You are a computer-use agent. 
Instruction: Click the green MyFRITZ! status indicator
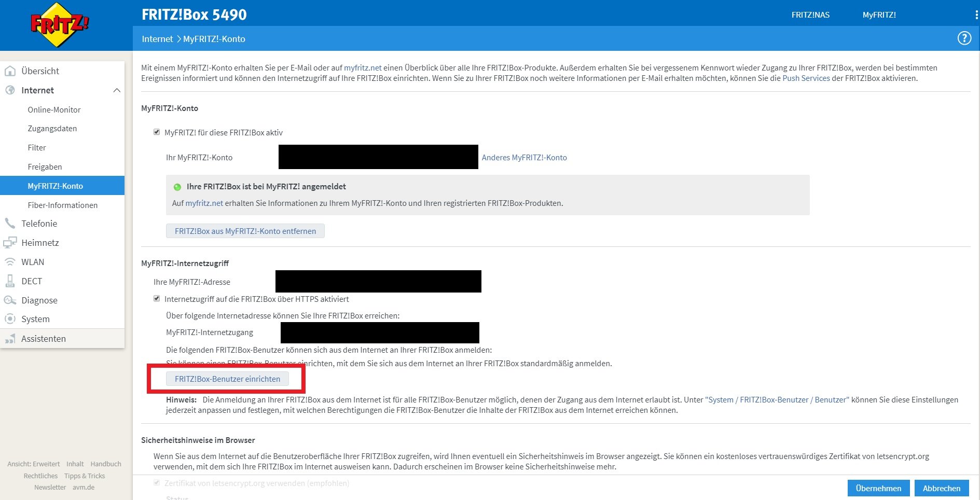177,187
